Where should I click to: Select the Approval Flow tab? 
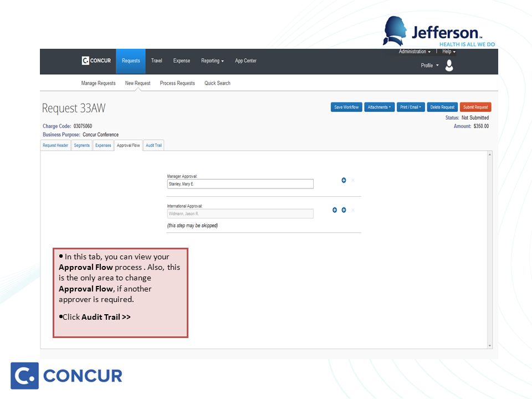click(128, 145)
